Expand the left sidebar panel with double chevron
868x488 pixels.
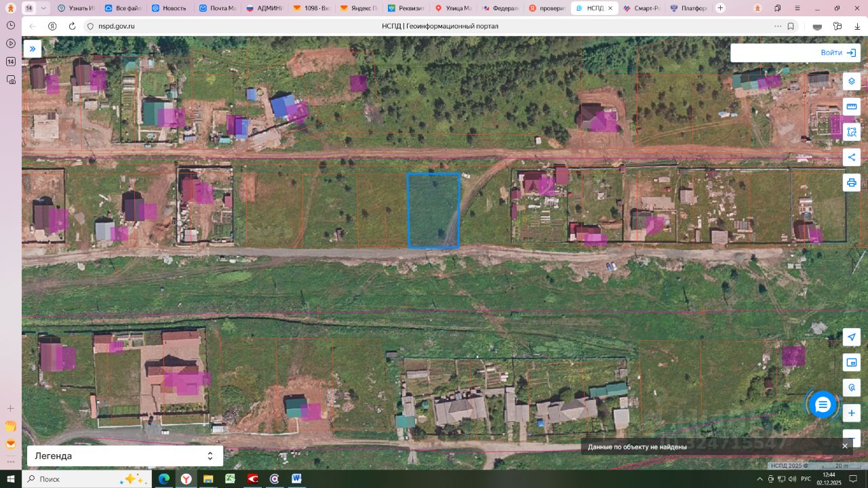point(32,49)
